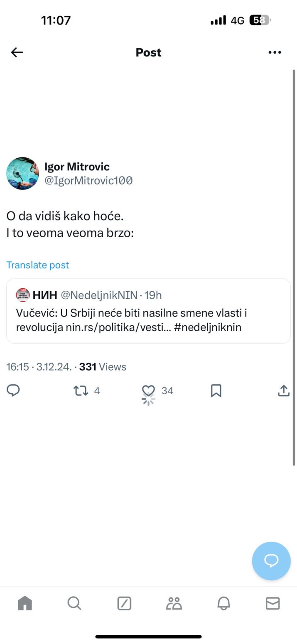Like the post with the heart icon
297x644 pixels.
(148, 391)
